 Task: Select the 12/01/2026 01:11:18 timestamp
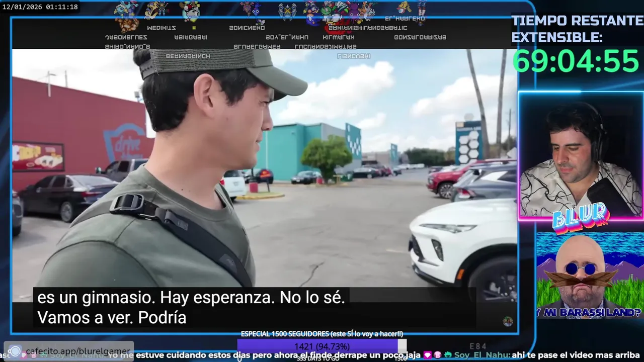click(x=40, y=7)
